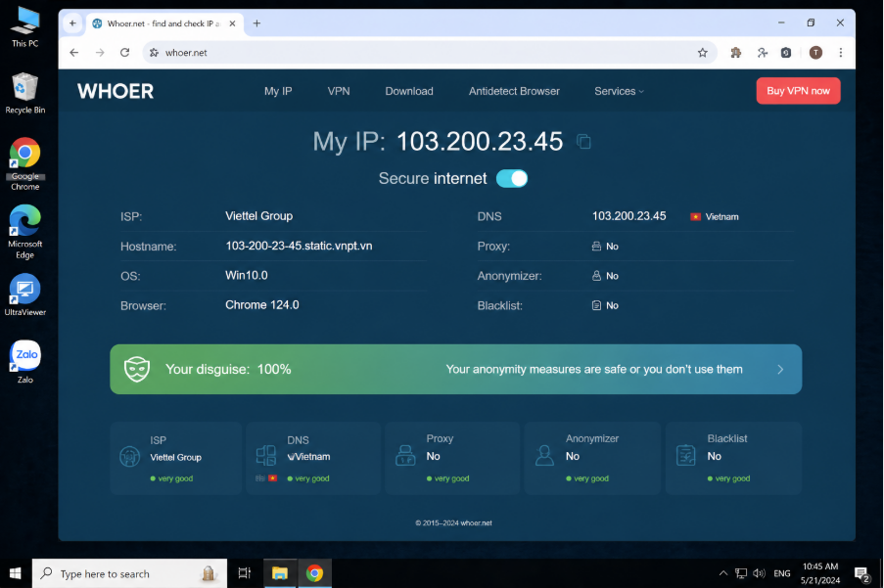Close the Whoer.net tab
Viewport: 884px width, 588px height.
(232, 23)
